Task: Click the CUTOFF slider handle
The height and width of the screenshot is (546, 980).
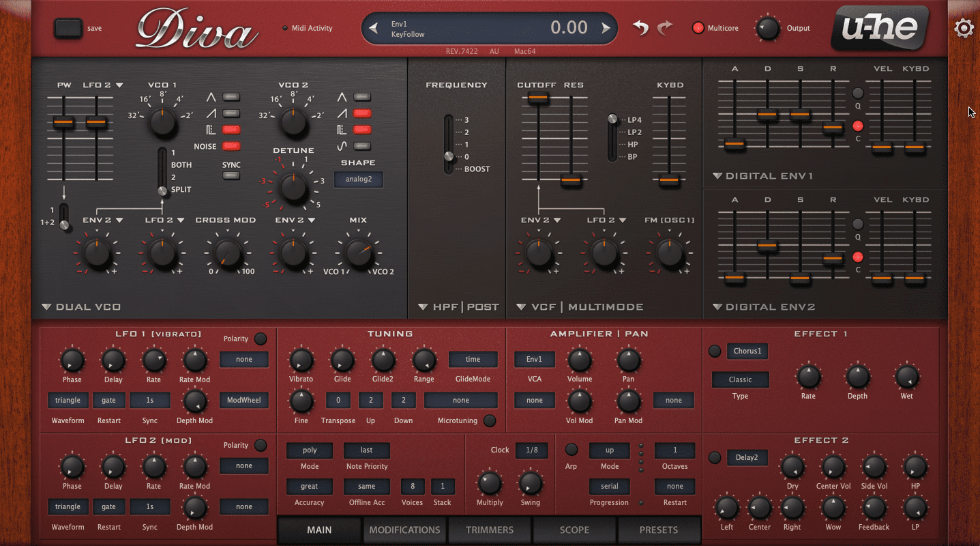Action: pyautogui.click(x=538, y=98)
